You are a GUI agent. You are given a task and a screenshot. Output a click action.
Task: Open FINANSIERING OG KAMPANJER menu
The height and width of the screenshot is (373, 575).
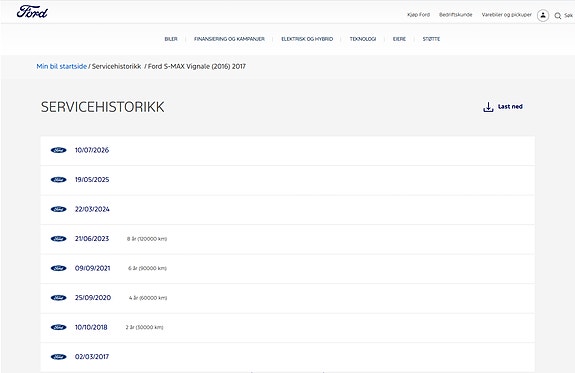pyautogui.click(x=229, y=39)
